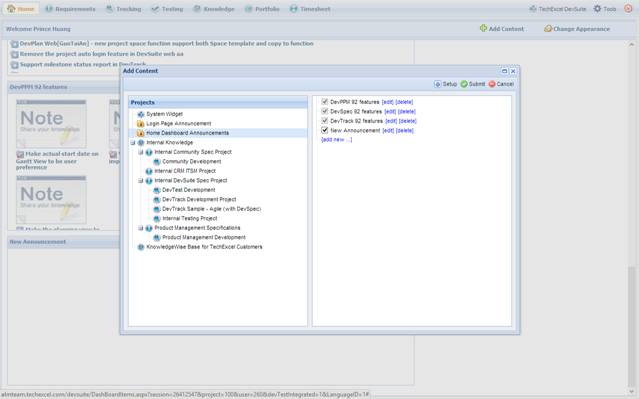
Task: Click the KnowledgeWise Base globe icon
Action: click(x=141, y=247)
